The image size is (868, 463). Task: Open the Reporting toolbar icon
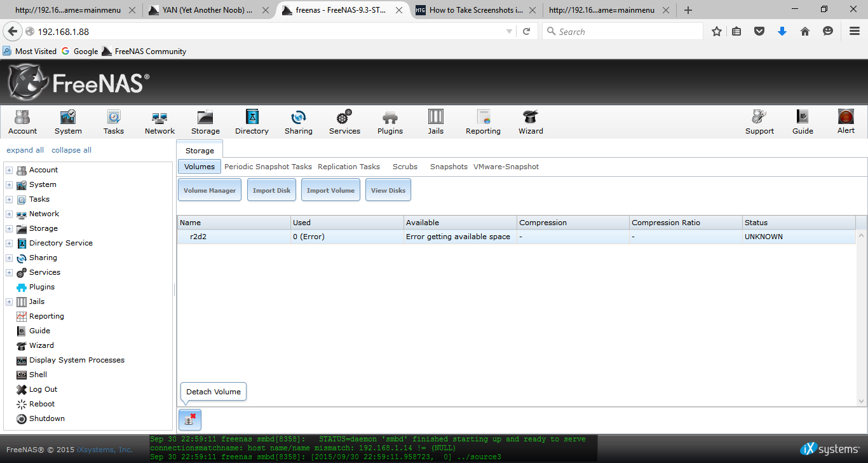tap(483, 121)
